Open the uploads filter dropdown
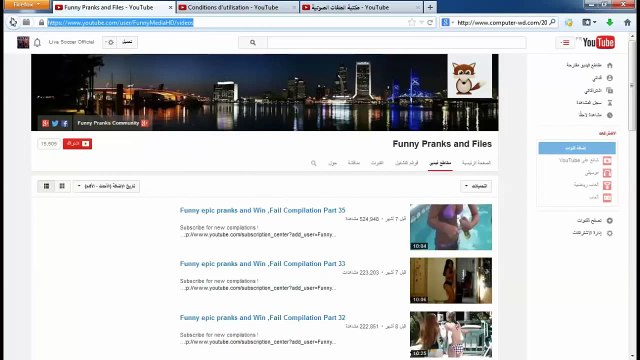Viewport: 640px width, 360px height. click(x=476, y=186)
